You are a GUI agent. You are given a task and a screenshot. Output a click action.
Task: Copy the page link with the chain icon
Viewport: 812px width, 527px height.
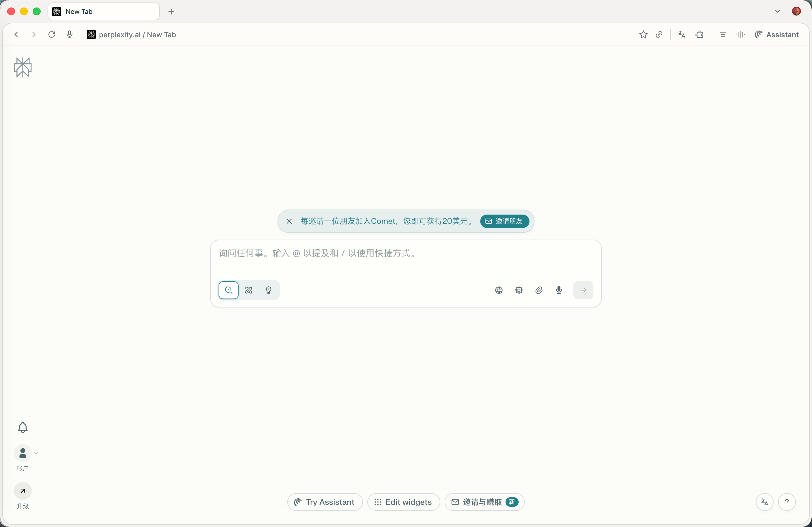[x=659, y=34]
